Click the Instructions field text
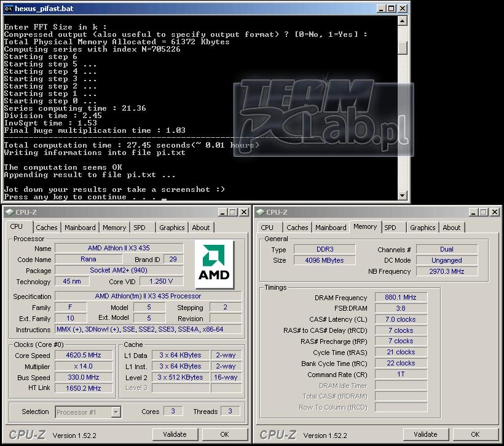 coord(148,329)
